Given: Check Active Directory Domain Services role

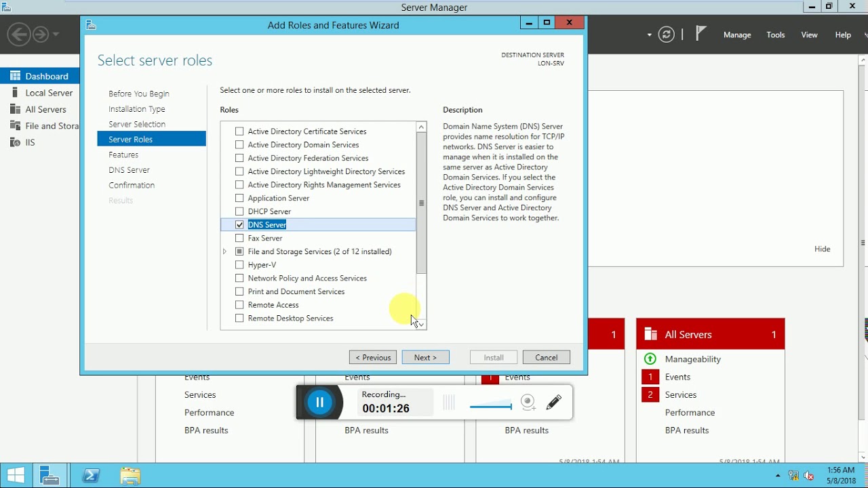Looking at the screenshot, I should point(239,144).
